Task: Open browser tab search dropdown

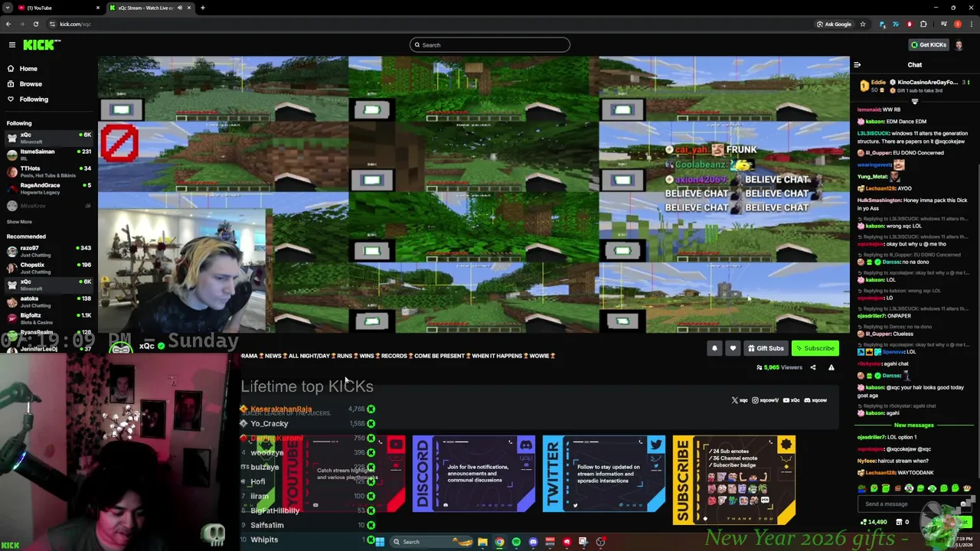Action: click(7, 8)
